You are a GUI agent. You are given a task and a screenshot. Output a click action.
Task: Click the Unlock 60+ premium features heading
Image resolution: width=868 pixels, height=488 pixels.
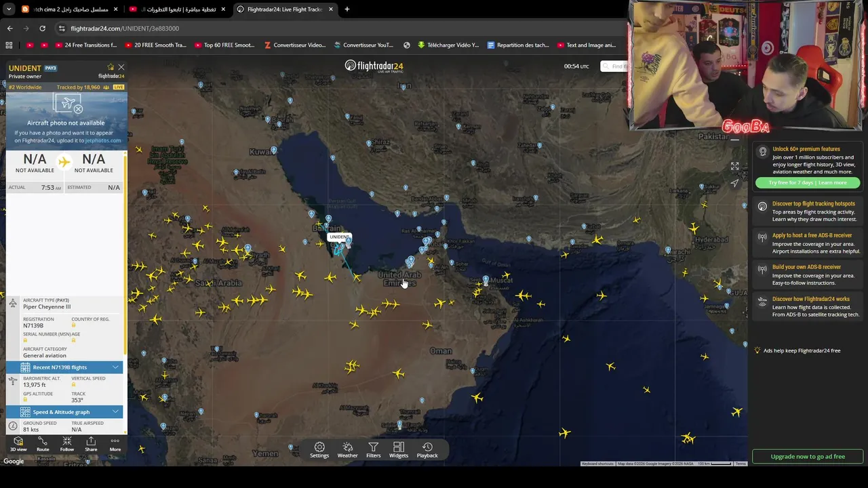(806, 149)
